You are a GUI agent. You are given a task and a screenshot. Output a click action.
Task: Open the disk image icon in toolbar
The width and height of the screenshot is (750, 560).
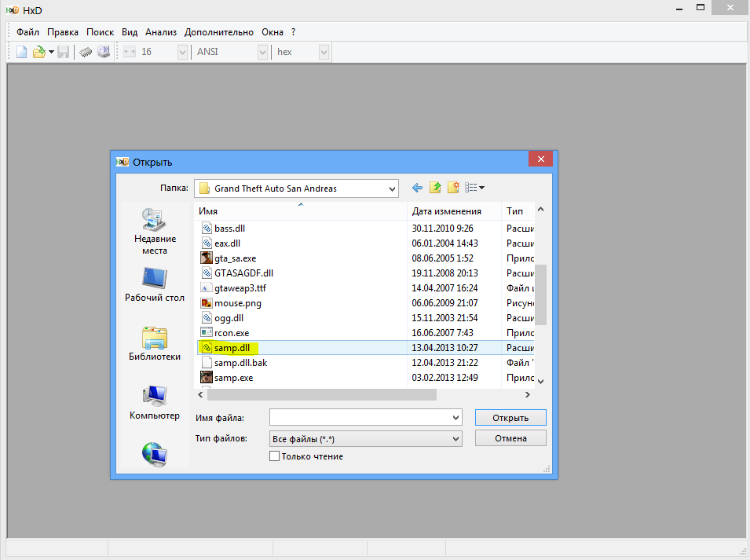tap(104, 52)
